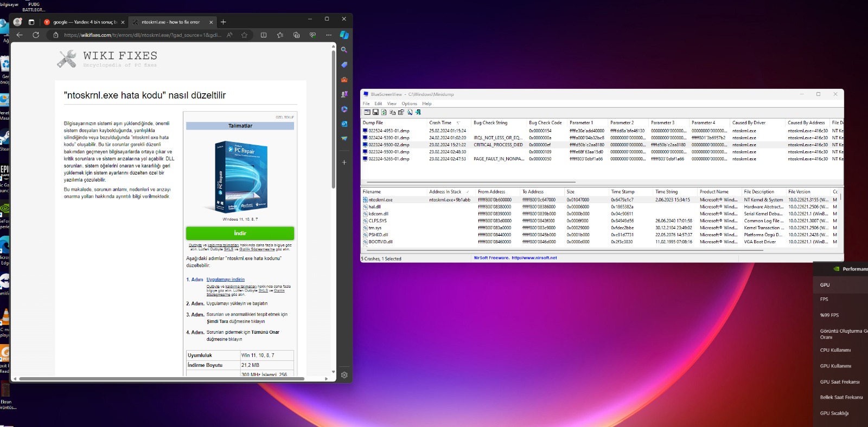Click the Save Selected Items toolbar icon
This screenshot has width=868, height=427.
375,112
